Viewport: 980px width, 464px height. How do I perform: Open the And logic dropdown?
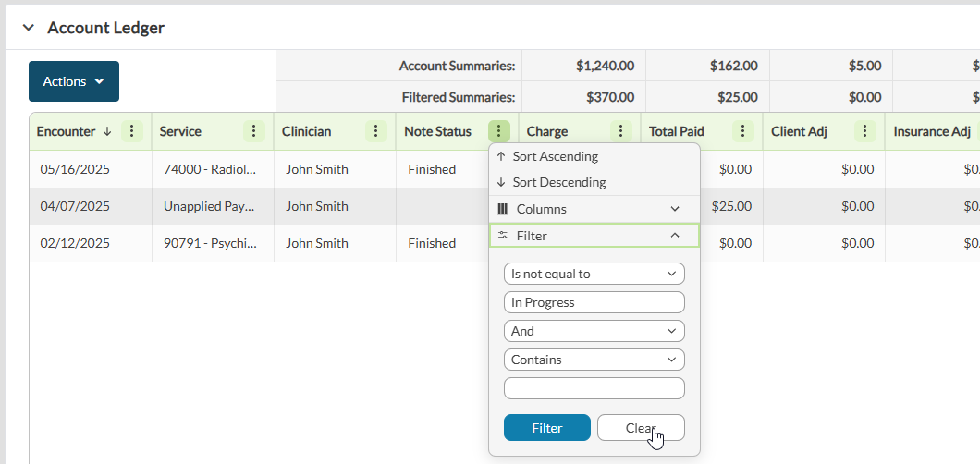(594, 331)
